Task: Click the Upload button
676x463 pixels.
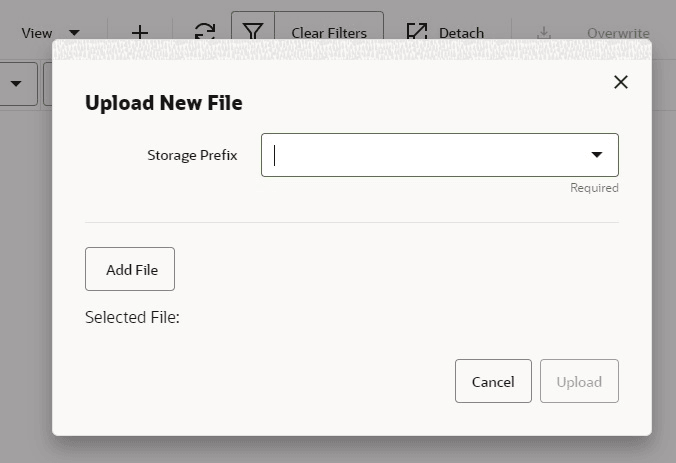Action: [579, 381]
